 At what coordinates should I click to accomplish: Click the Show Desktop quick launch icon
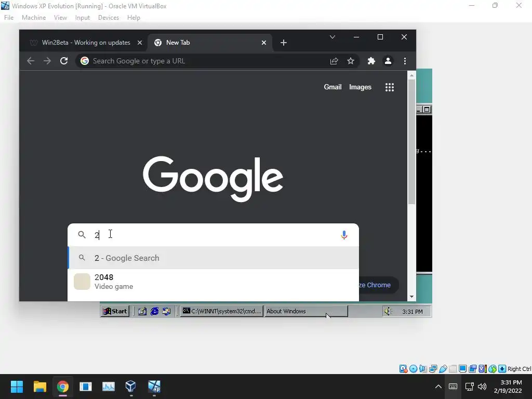tap(142, 311)
